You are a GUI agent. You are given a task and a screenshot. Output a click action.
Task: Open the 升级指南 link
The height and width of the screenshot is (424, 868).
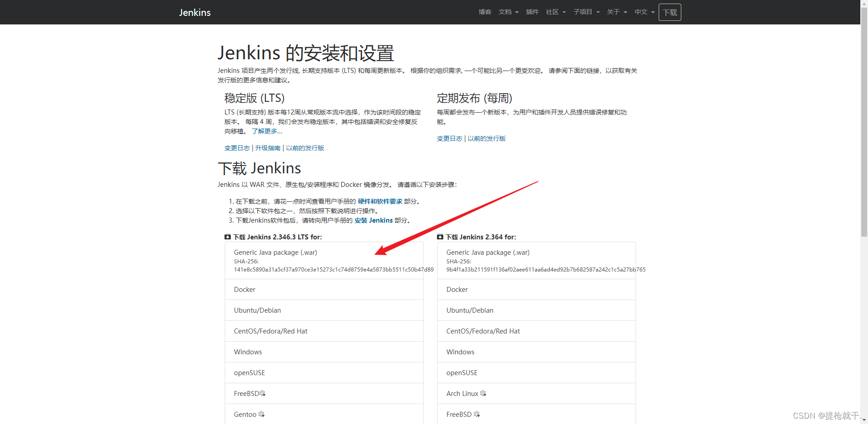pos(268,148)
